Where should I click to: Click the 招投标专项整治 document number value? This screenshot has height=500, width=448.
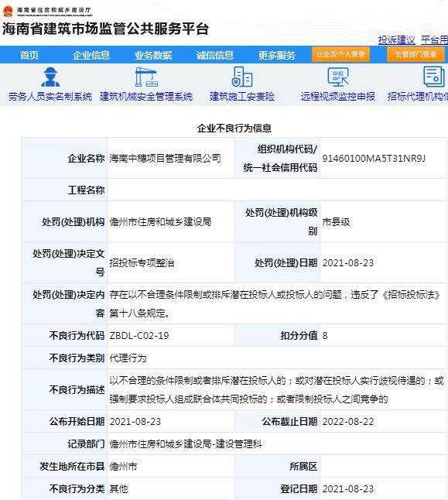[x=142, y=262]
